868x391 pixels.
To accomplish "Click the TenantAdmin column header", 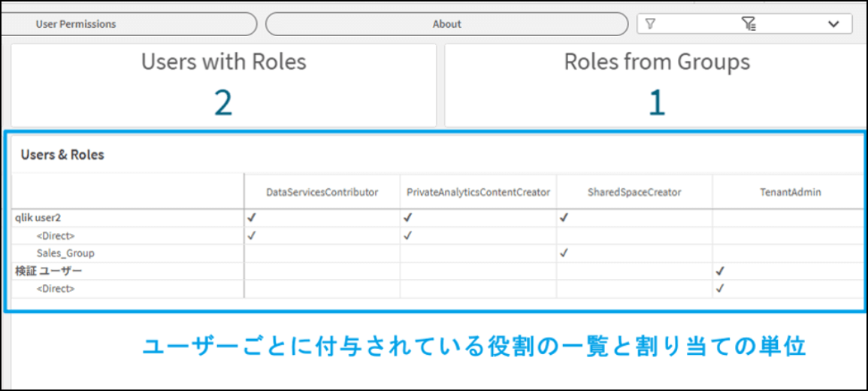I will tap(790, 192).
